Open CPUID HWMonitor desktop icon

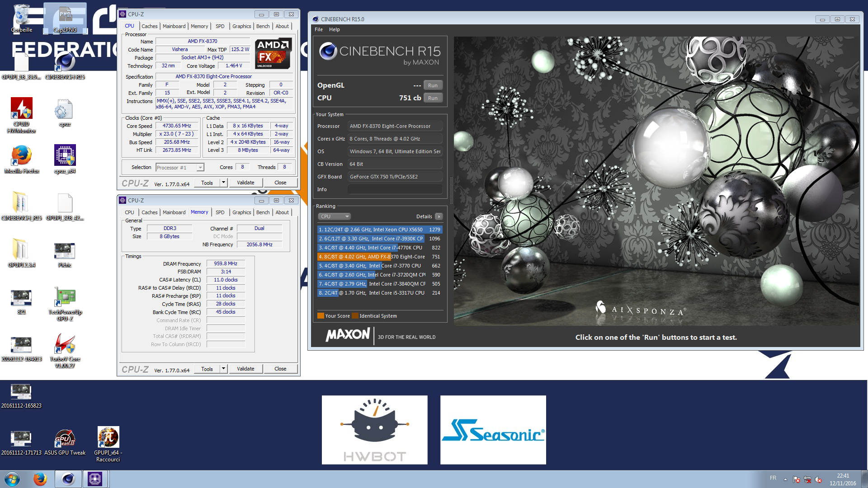(x=21, y=115)
